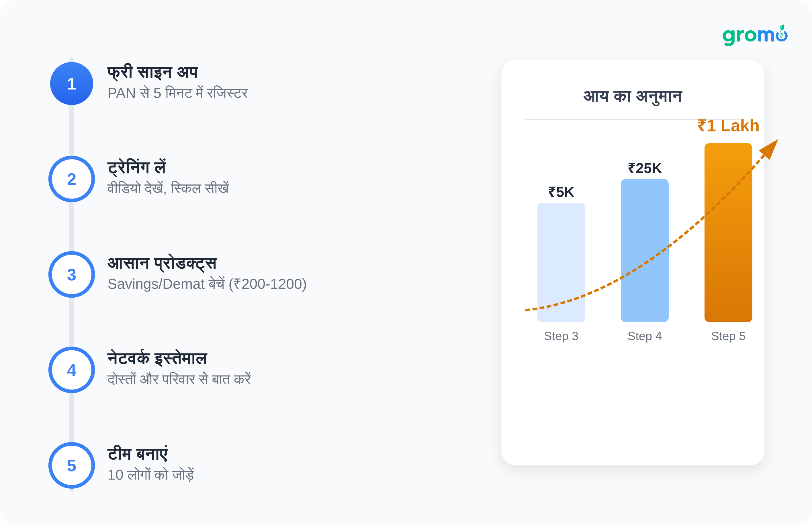This screenshot has width=812, height=525.
Task: Click the टीम बनाएं heading
Action: 138,454
